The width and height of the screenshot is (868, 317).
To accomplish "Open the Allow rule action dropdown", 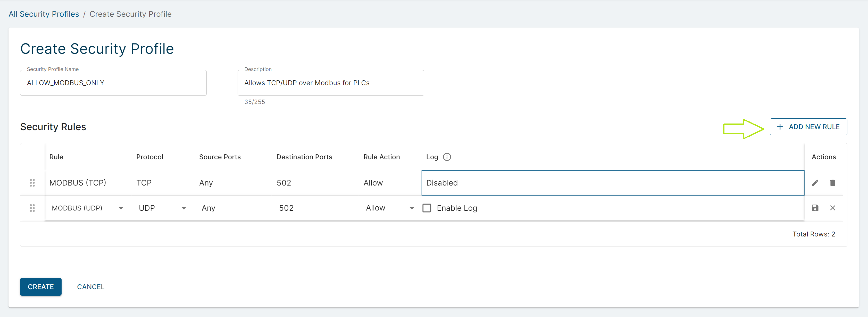I will (411, 208).
